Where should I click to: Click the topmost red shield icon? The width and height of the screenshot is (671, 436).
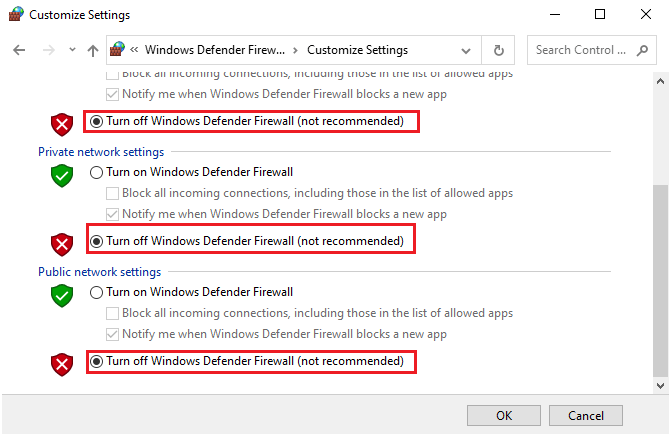pyautogui.click(x=62, y=125)
